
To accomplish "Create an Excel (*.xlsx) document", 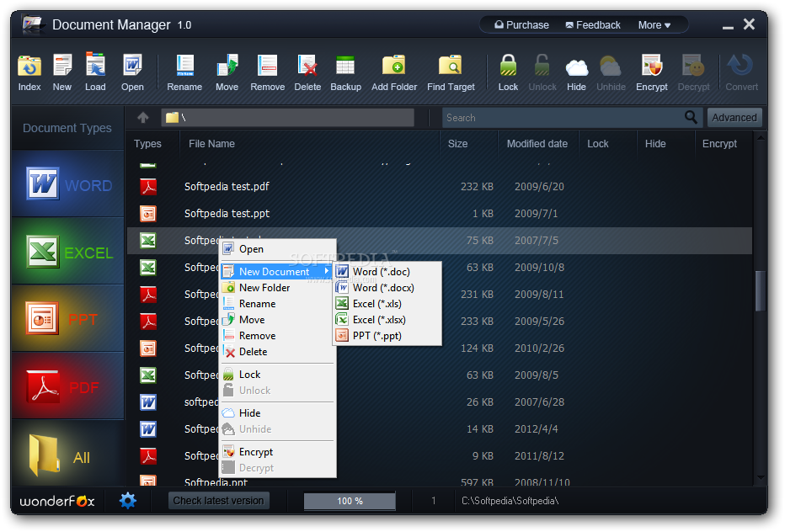I will 387,319.
